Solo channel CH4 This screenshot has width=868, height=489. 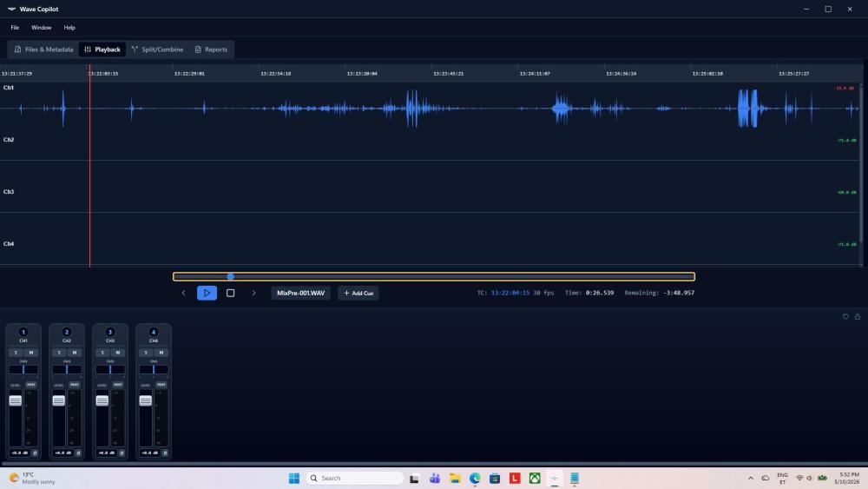146,353
